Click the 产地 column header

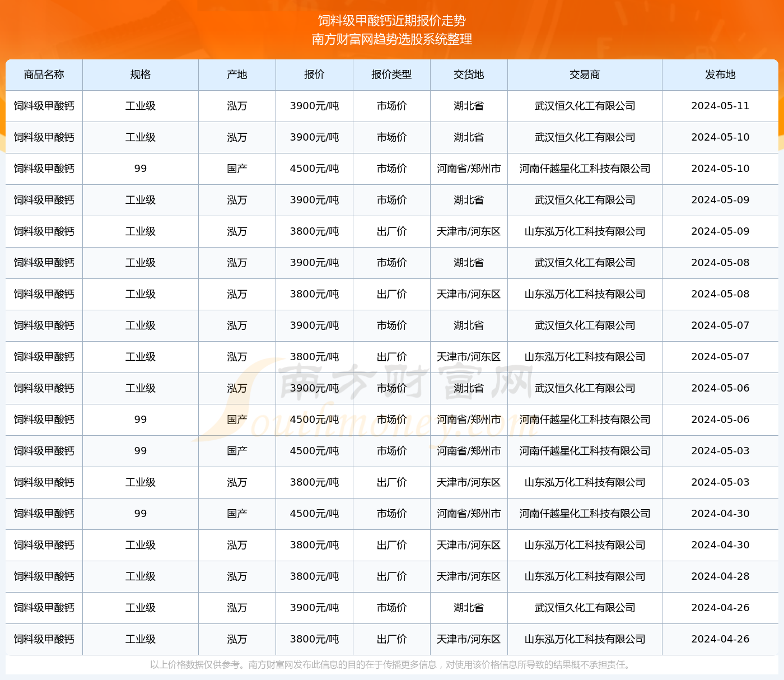(x=237, y=74)
